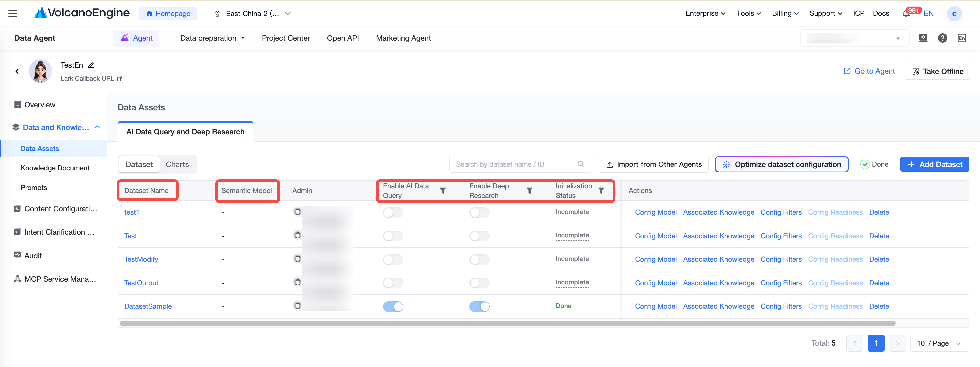Click the horizontal table scrollbar
The height and width of the screenshot is (367, 980).
tap(507, 323)
